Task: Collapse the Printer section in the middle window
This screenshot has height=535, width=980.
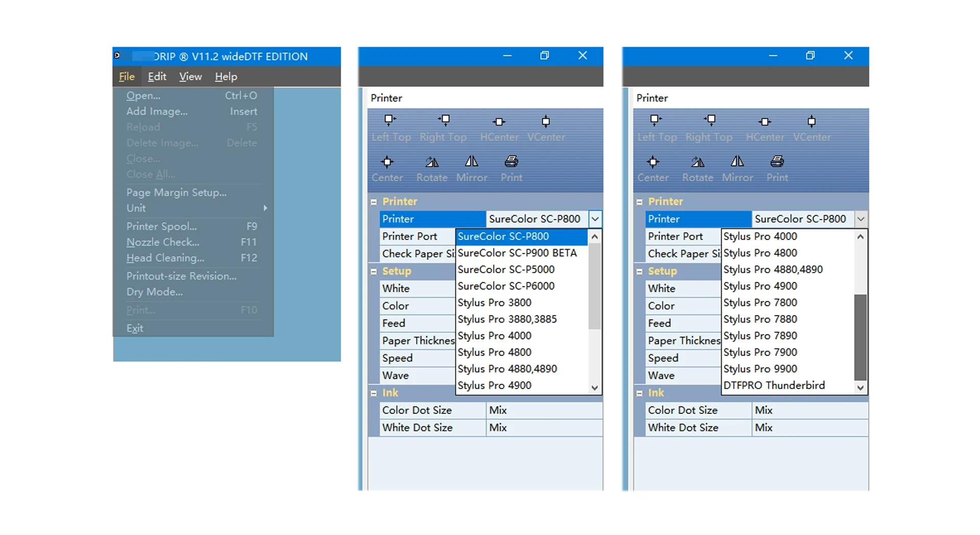Action: (x=374, y=202)
